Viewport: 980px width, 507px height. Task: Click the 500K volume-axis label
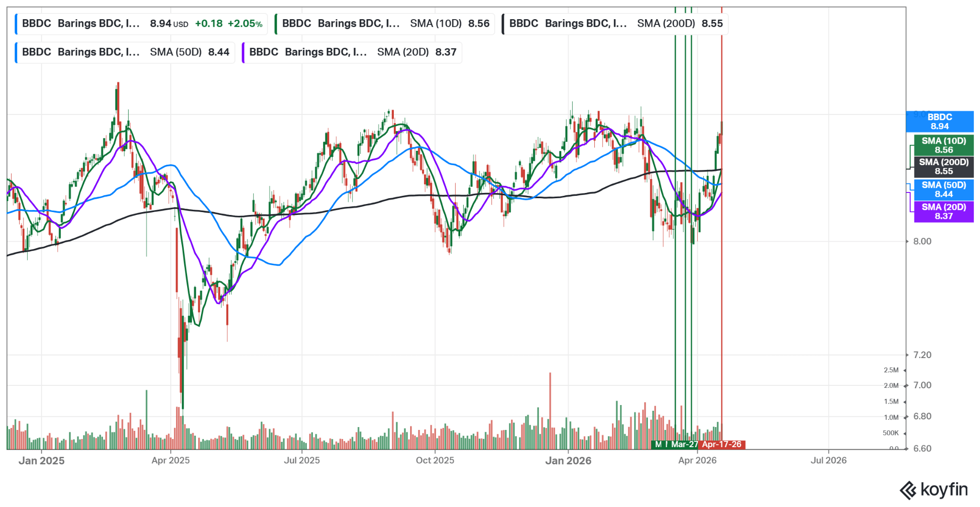pos(891,433)
